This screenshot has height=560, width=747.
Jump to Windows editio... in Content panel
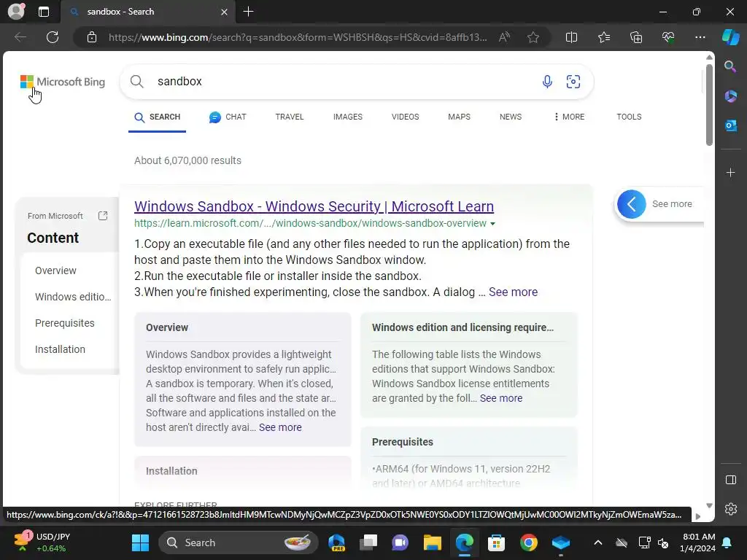(x=73, y=297)
